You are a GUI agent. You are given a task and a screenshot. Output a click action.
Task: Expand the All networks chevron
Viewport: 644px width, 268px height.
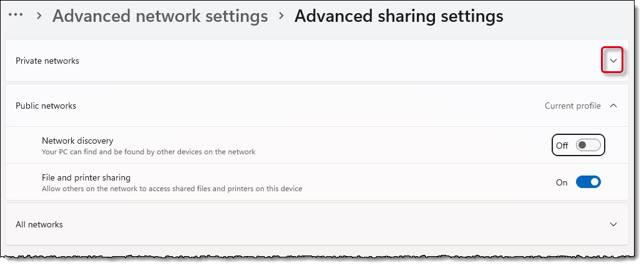point(613,224)
